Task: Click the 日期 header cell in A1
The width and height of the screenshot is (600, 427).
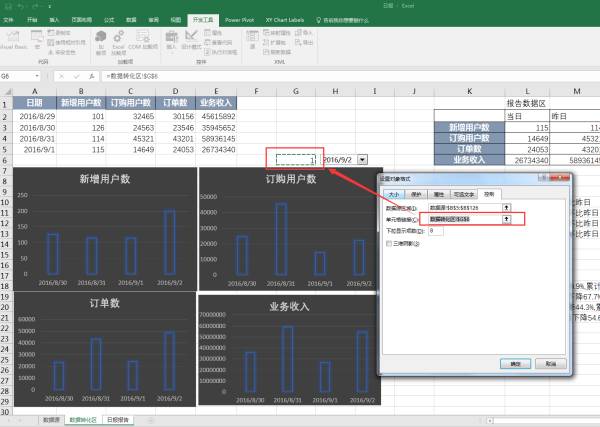Action: point(34,103)
